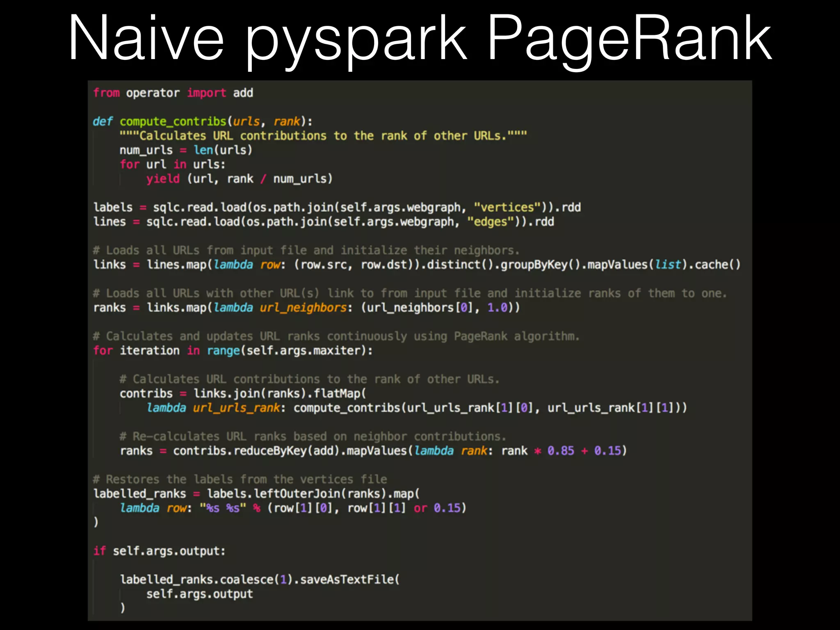Click the comment '# Restores the labels from the vertices file'
Screen dimensions: 840x630
[x=240, y=479]
